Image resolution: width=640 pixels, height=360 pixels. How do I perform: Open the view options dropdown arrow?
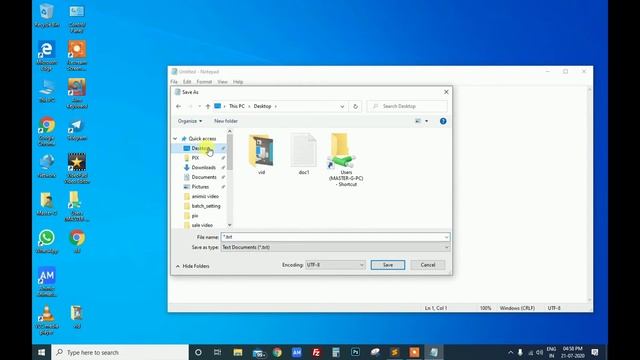(x=427, y=121)
